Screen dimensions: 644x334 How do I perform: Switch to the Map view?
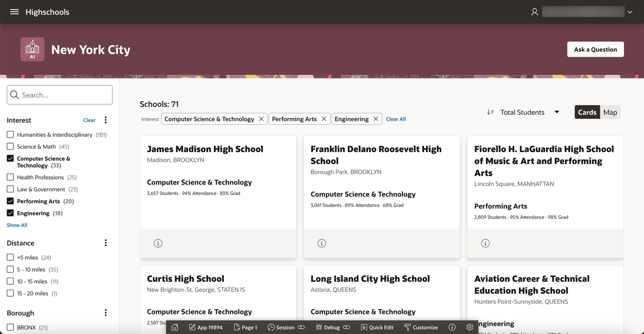click(x=610, y=112)
